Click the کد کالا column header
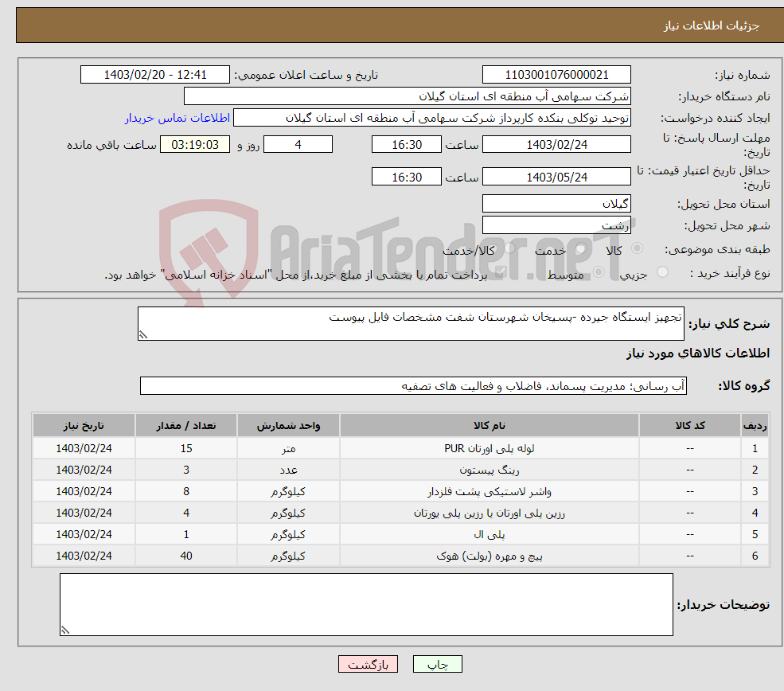 (x=690, y=425)
